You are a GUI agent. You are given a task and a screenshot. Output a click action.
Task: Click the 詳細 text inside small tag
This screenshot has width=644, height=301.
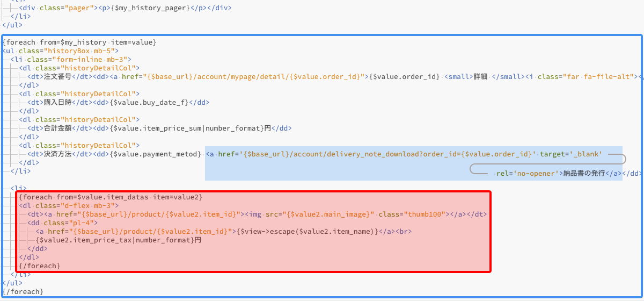tap(480, 76)
